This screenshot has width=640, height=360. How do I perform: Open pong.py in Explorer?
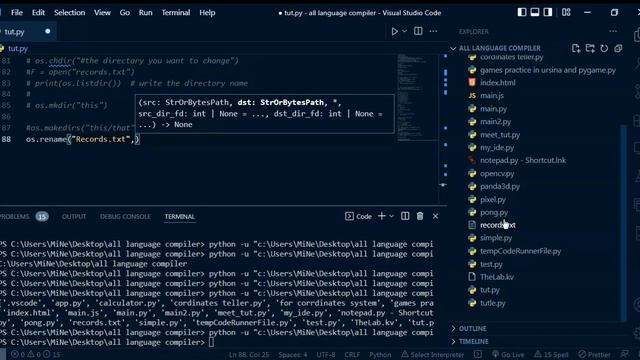click(494, 212)
